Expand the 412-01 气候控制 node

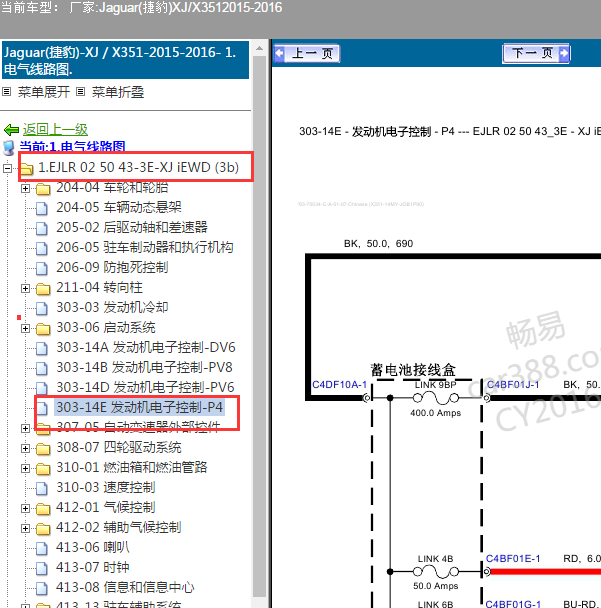pos(25,509)
